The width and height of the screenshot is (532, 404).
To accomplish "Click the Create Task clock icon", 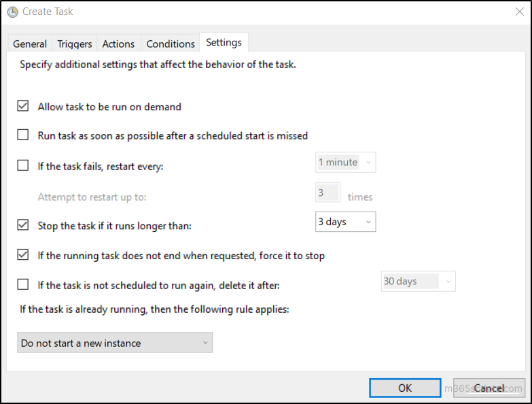I will [12, 12].
